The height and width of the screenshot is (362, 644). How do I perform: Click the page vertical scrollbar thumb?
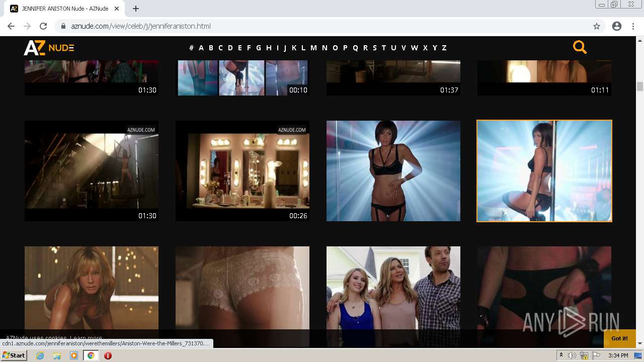point(640,86)
